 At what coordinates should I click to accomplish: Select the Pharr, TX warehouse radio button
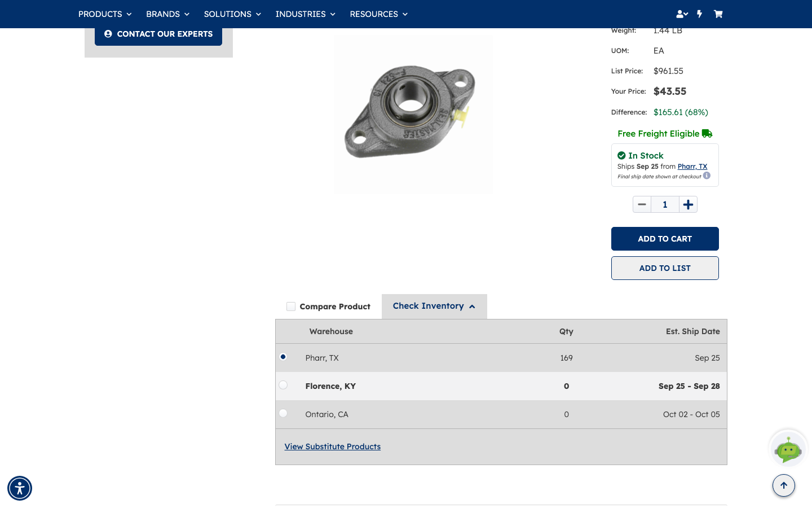283,357
